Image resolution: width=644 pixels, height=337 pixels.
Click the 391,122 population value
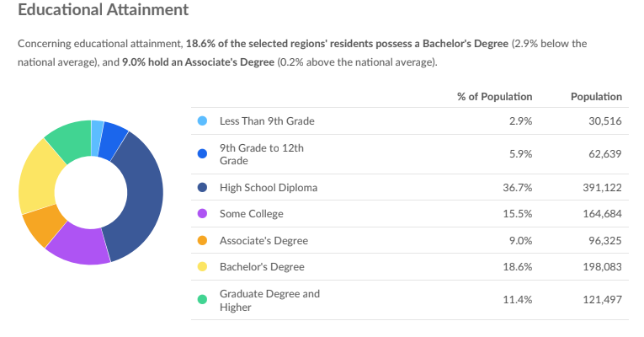602,187
